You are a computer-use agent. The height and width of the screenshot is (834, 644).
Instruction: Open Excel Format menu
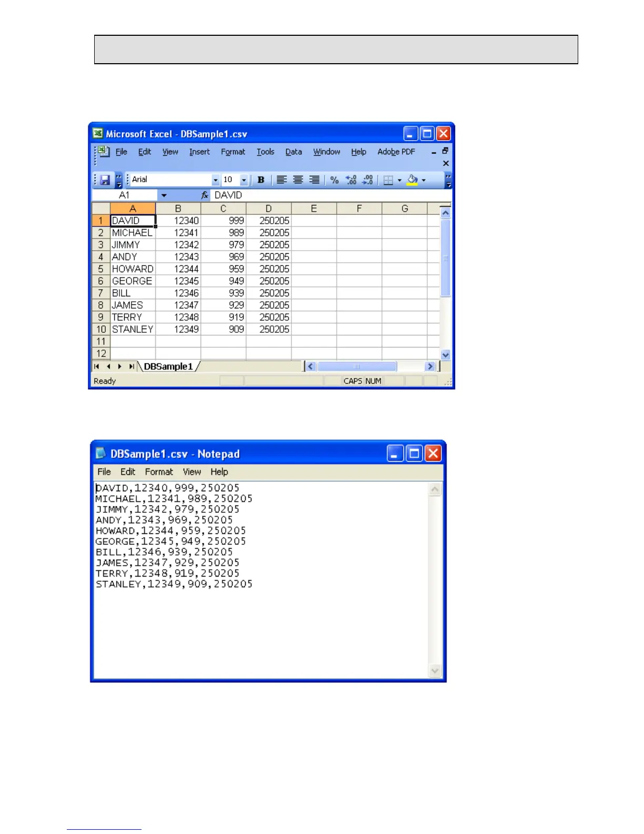(233, 152)
